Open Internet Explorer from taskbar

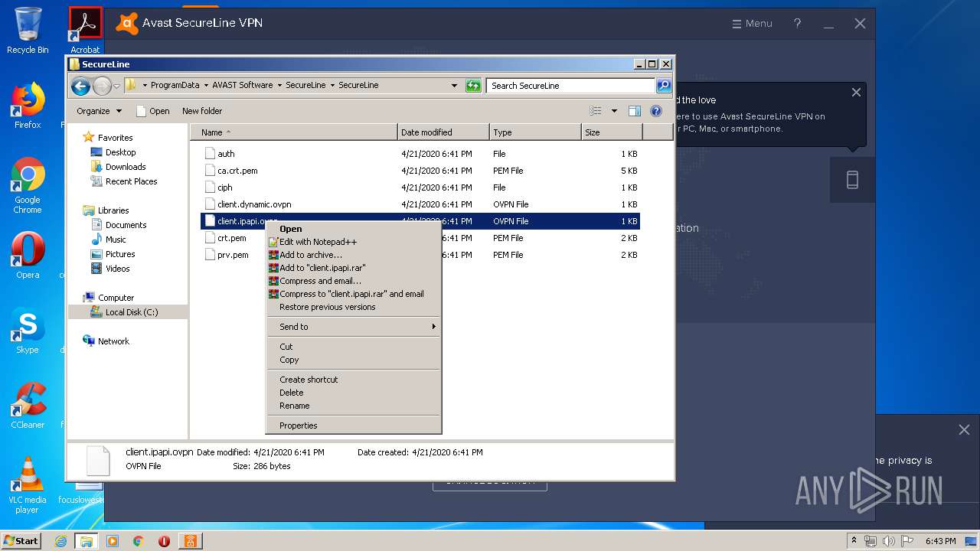61,541
